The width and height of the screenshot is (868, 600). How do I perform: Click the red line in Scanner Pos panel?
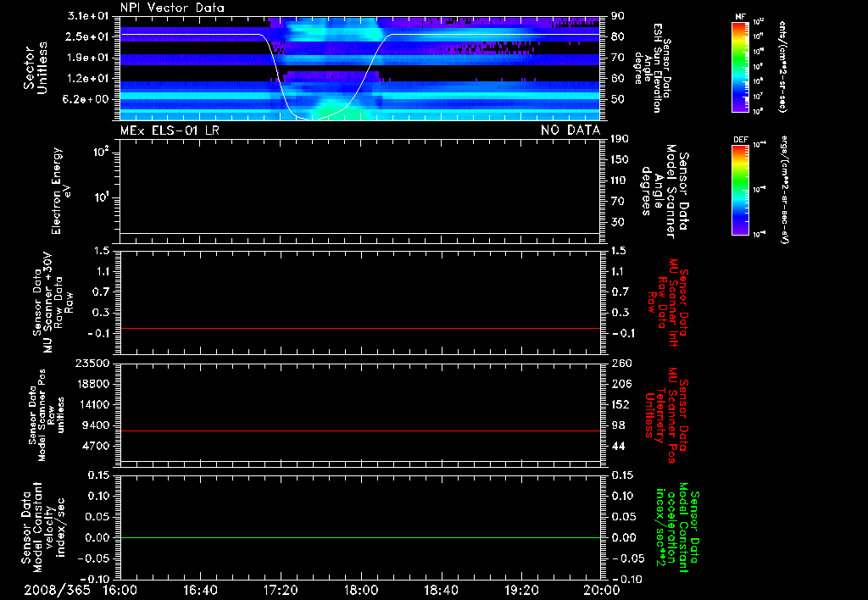point(360,431)
